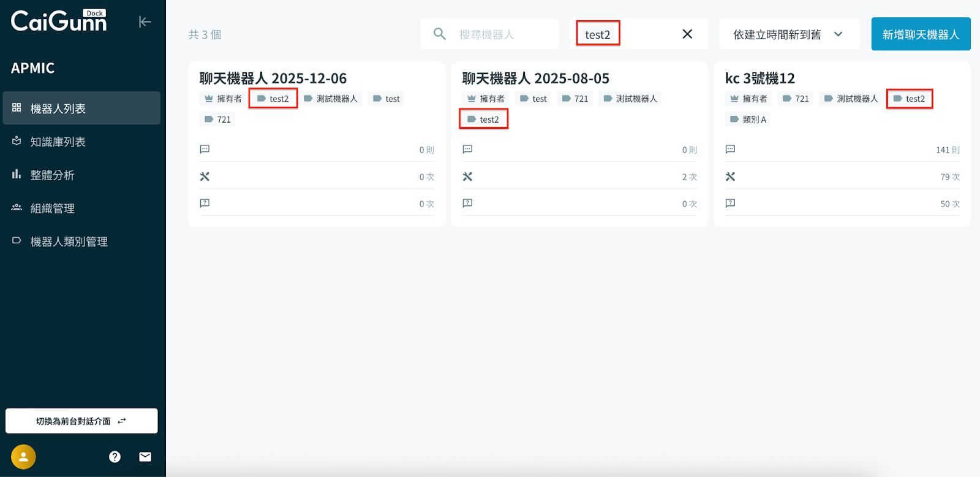The image size is (980, 477).
Task: Click the CaiGunn Dock logo
Action: (59, 21)
